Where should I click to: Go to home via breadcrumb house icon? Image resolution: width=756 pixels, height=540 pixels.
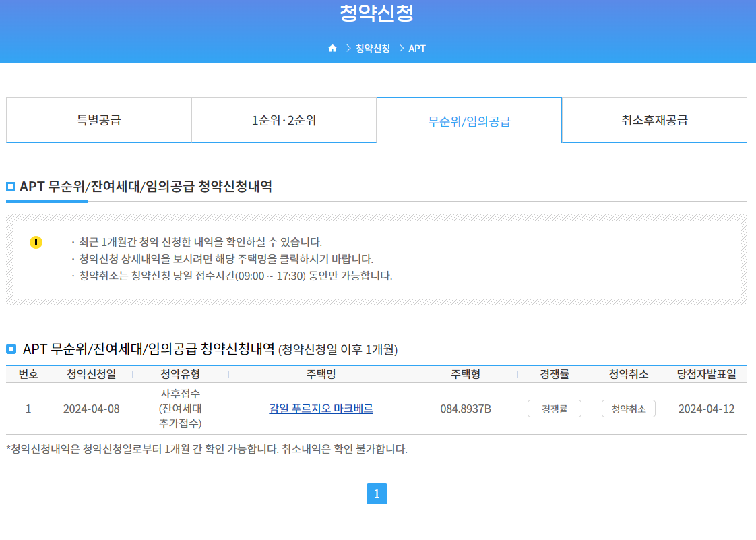(332, 49)
